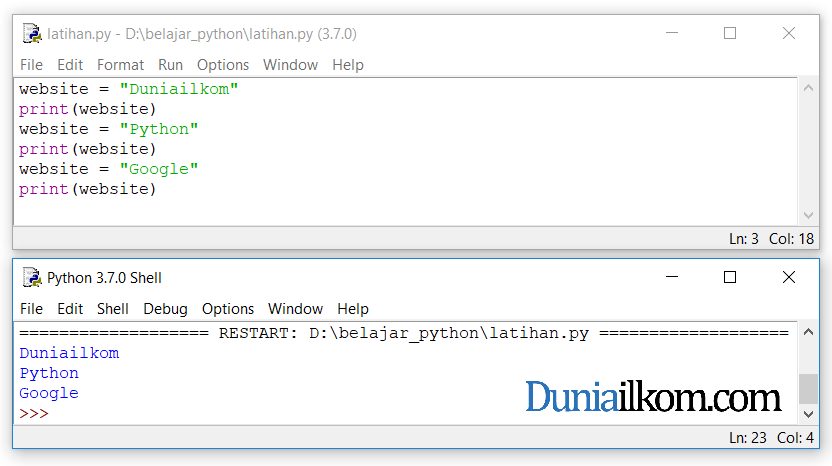Viewport: 832px width, 466px height.
Task: Open Window menu in Python Shell
Action: point(296,309)
